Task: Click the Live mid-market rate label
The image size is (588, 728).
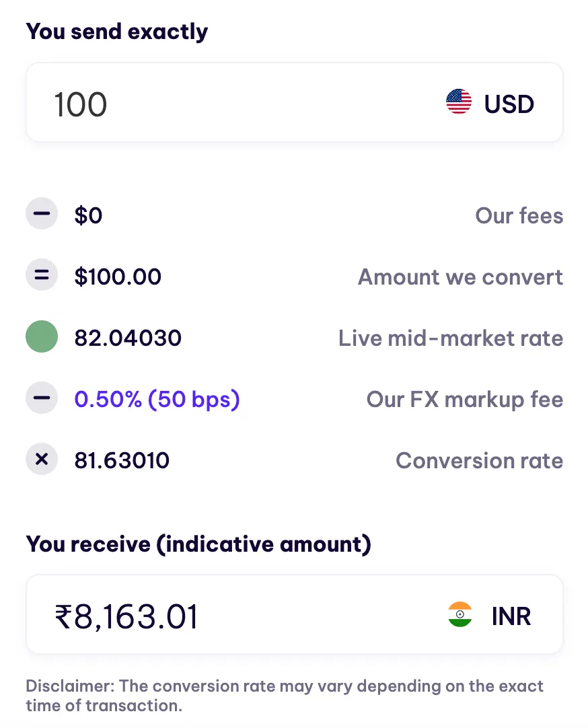Action: [451, 338]
